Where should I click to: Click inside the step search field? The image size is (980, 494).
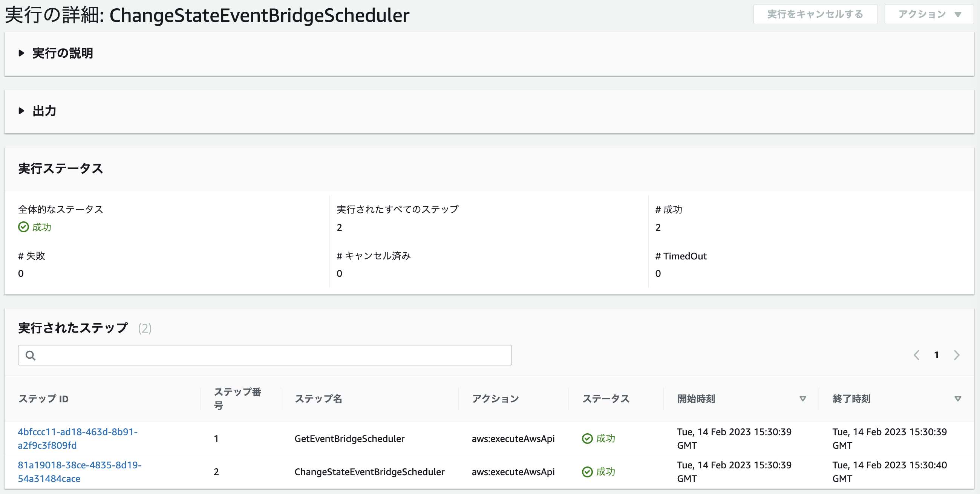tap(266, 355)
